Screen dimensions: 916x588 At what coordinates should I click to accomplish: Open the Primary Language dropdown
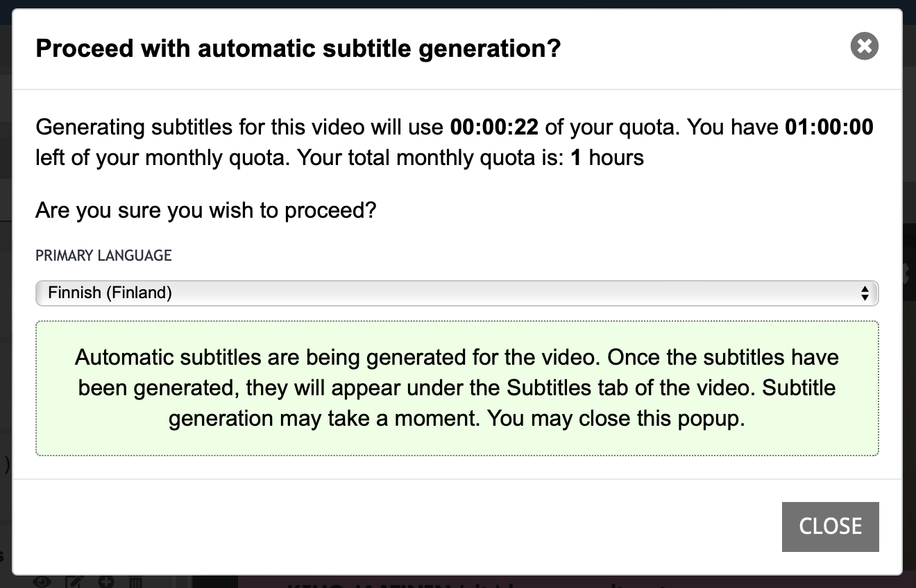click(x=457, y=293)
